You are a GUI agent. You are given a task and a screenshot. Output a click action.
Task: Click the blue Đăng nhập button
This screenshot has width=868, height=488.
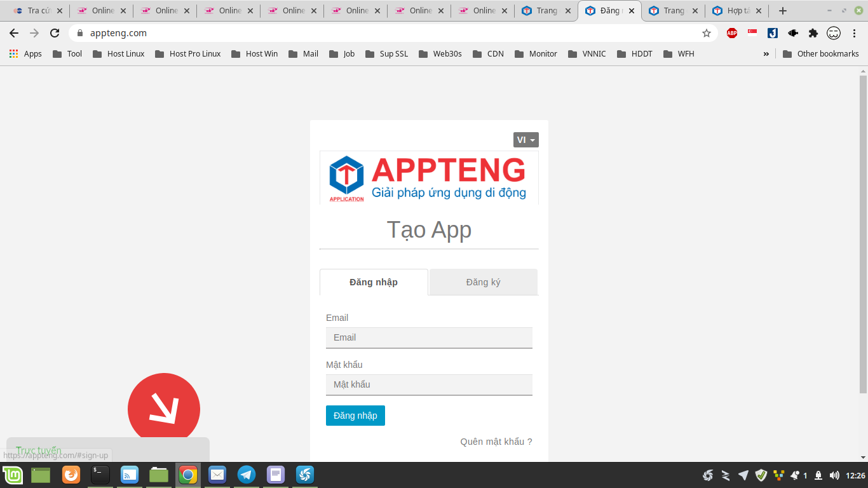tap(355, 416)
